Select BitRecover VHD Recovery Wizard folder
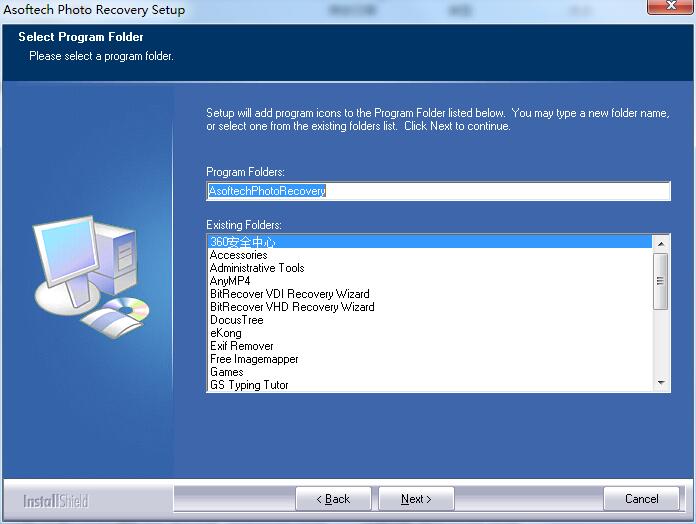696x524 pixels. 430,307
